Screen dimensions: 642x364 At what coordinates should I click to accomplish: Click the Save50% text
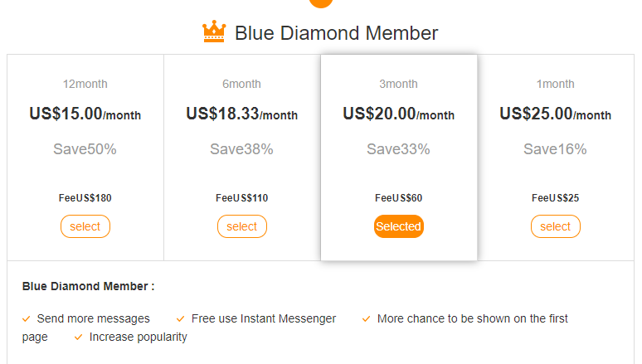coord(85,149)
